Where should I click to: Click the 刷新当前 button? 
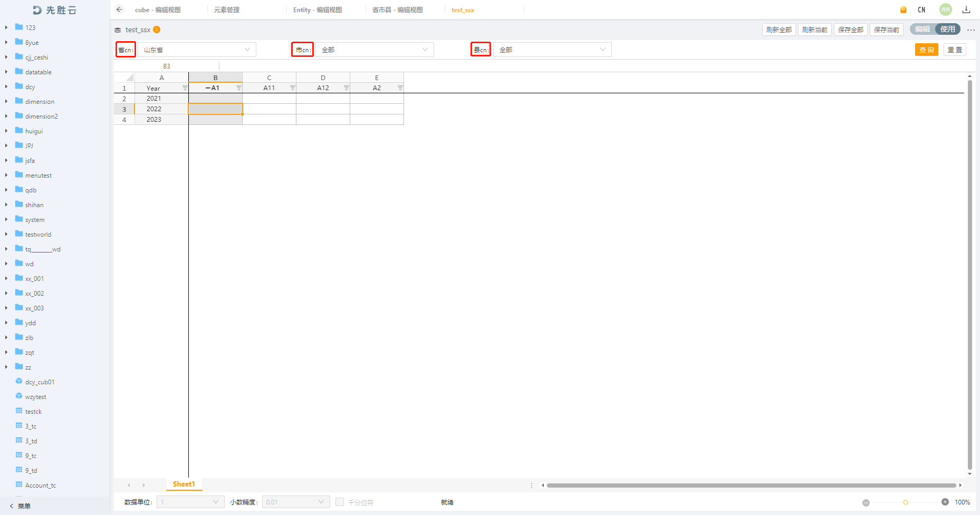(x=815, y=30)
